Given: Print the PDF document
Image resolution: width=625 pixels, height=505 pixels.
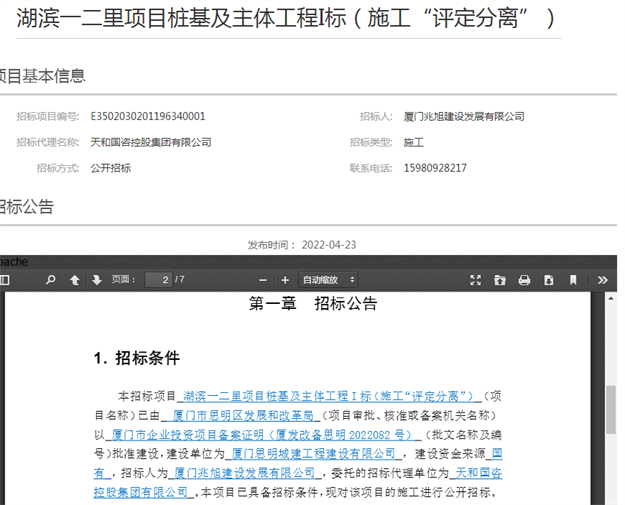Looking at the screenshot, I should pyautogui.click(x=524, y=280).
